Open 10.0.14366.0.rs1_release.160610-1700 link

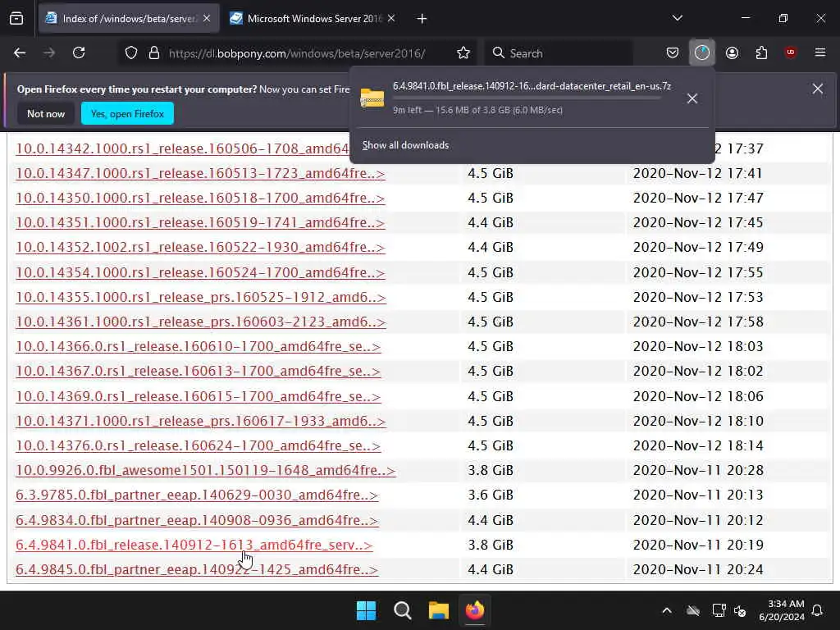point(199,346)
